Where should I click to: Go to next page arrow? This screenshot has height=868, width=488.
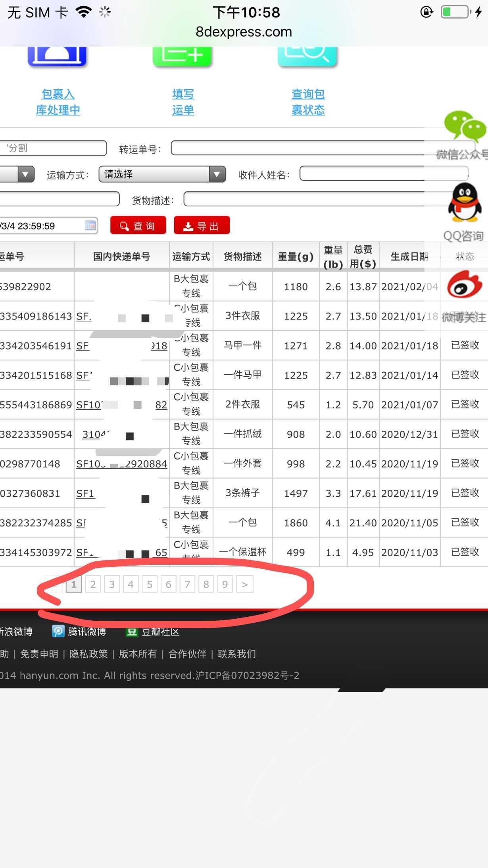[x=244, y=584]
